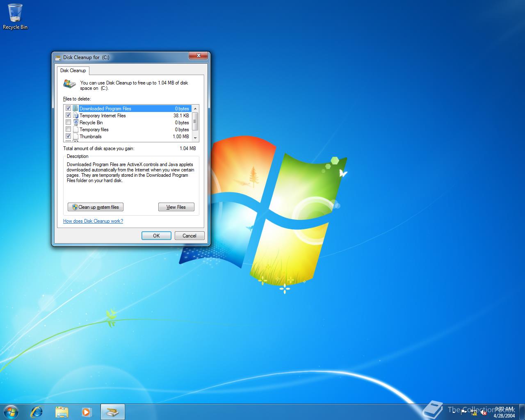Click the Temporary Internet Files page icon

pos(75,116)
